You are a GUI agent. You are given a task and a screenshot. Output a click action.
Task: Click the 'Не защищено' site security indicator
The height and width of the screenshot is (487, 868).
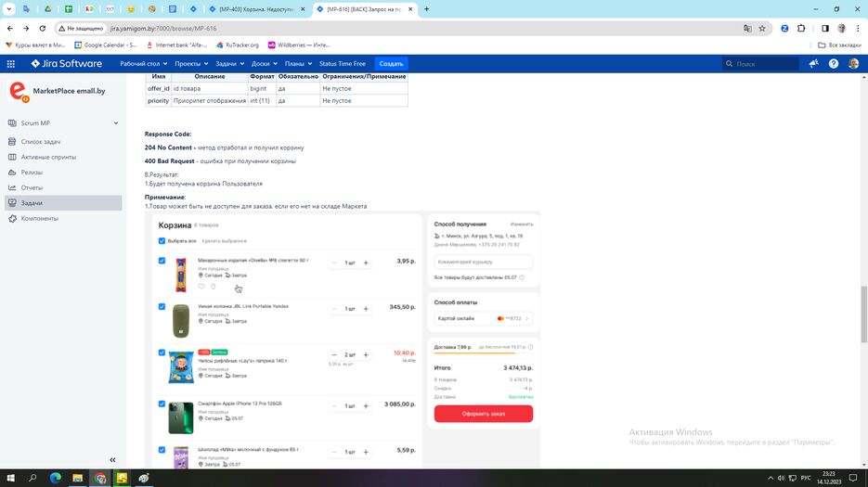[x=82, y=28]
